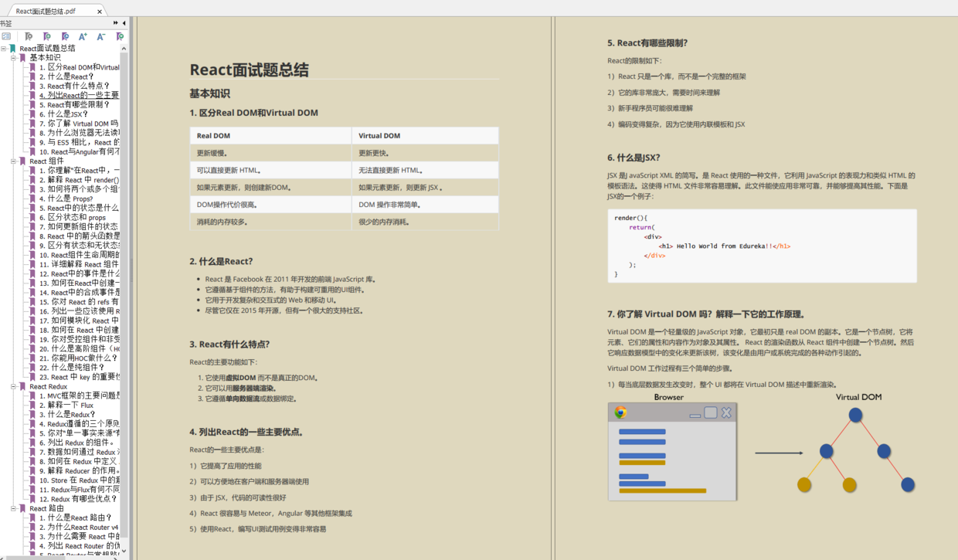Click the bookmark icon beside React 路由
The height and width of the screenshot is (560, 958).
(x=23, y=508)
